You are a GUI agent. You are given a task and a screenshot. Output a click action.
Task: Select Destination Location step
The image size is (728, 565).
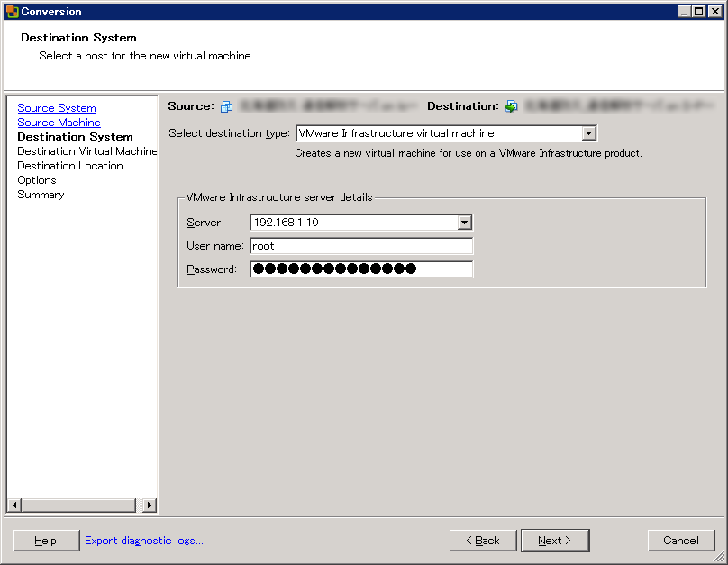pos(70,166)
